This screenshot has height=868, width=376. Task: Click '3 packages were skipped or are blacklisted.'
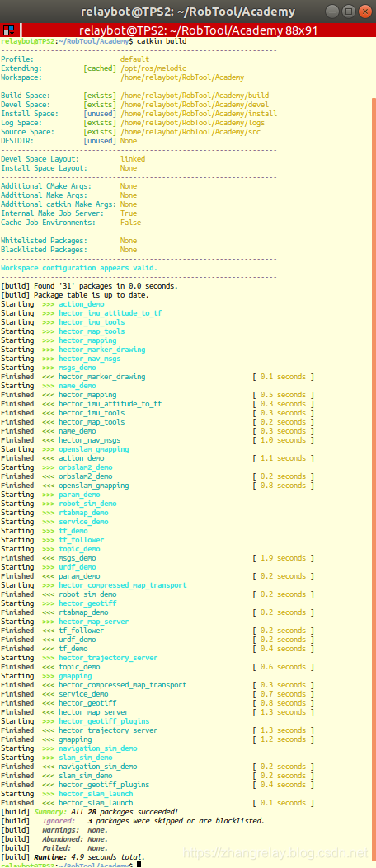click(176, 821)
